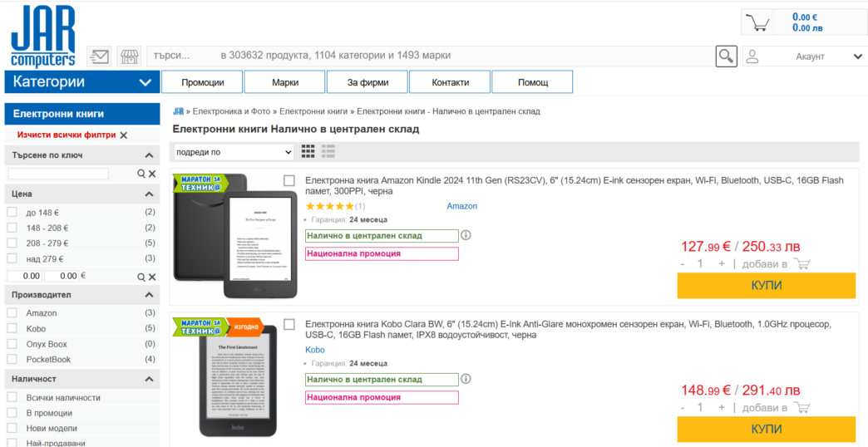
Task: Click Изчисти всички филтри link
Action: coord(67,135)
